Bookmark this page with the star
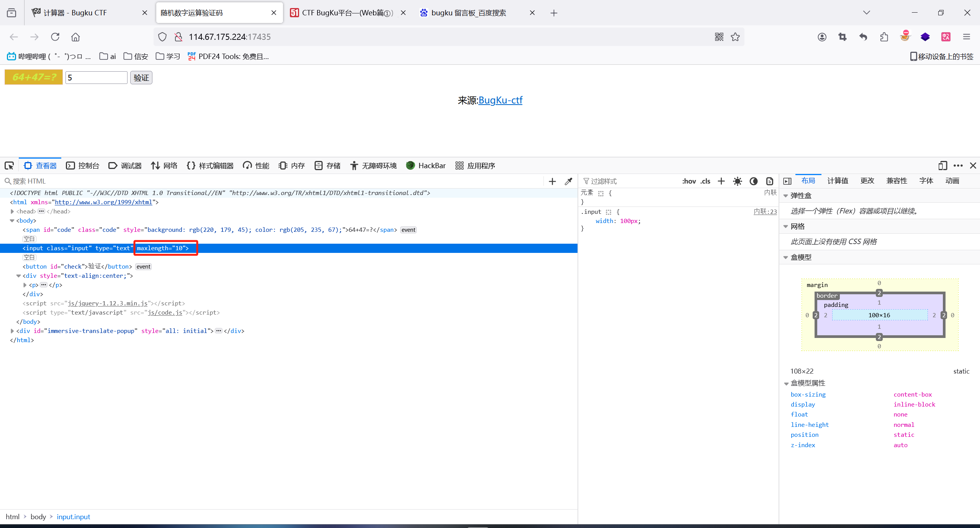The width and height of the screenshot is (980, 528). point(735,37)
